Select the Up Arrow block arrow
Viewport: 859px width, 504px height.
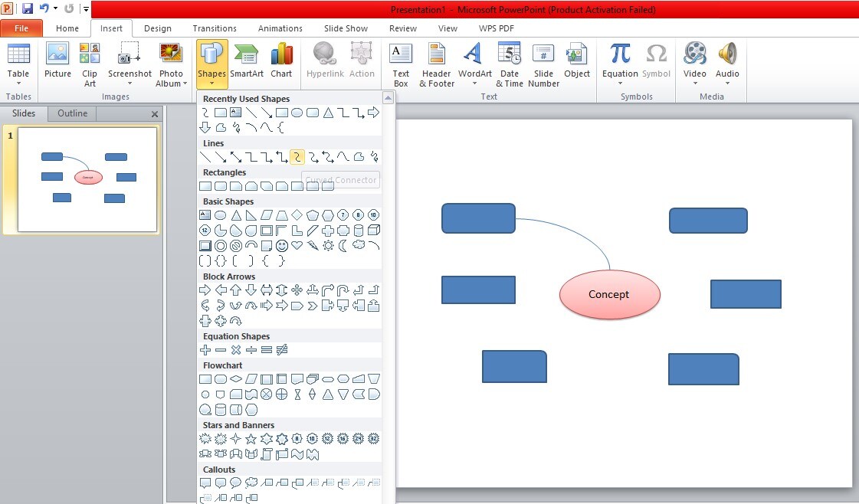pyautogui.click(x=235, y=290)
